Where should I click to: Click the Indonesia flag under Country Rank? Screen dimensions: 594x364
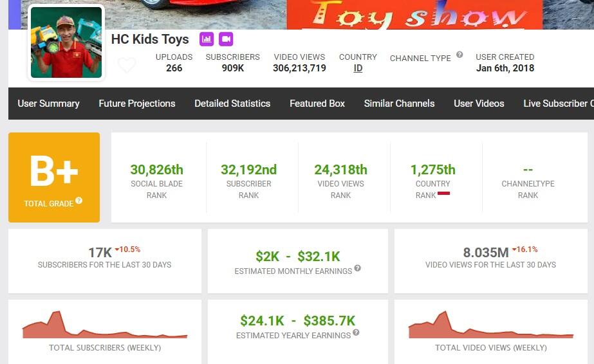(x=443, y=193)
